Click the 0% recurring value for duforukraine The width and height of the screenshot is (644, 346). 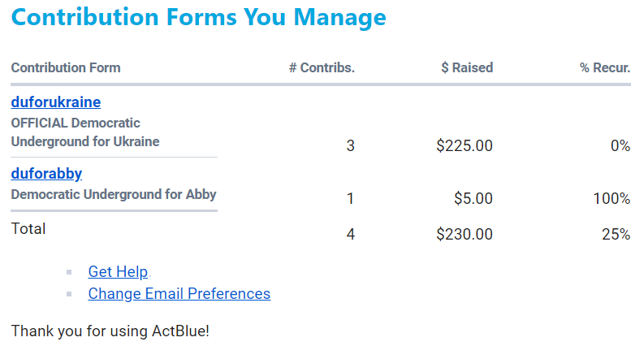coord(620,146)
